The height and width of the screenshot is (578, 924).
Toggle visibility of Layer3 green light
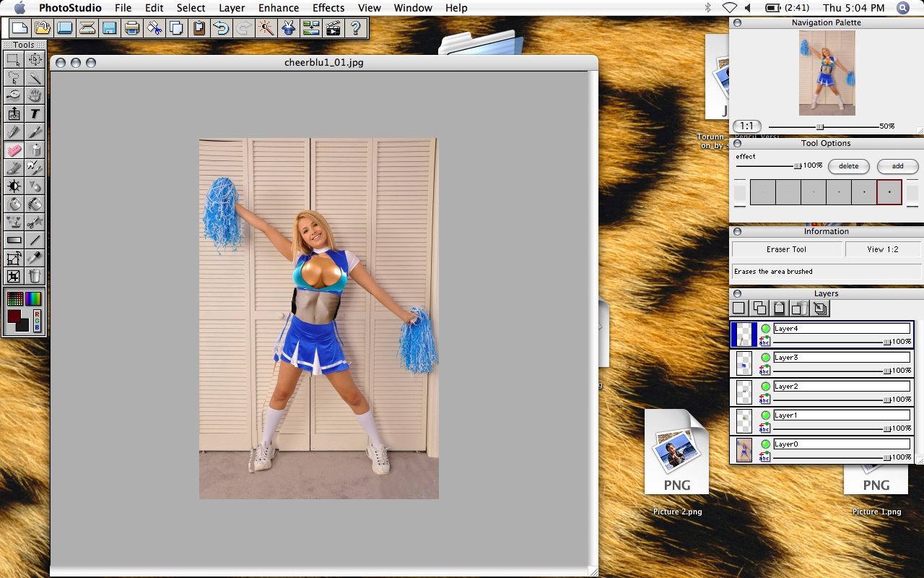765,358
